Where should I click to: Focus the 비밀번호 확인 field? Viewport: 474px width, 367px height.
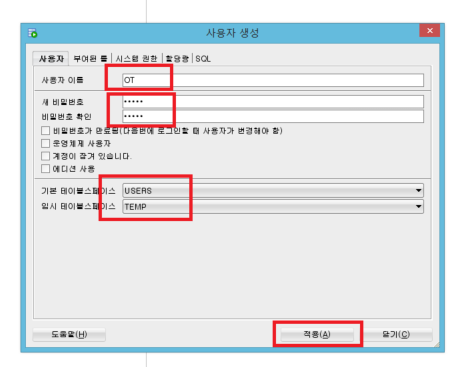click(x=273, y=116)
